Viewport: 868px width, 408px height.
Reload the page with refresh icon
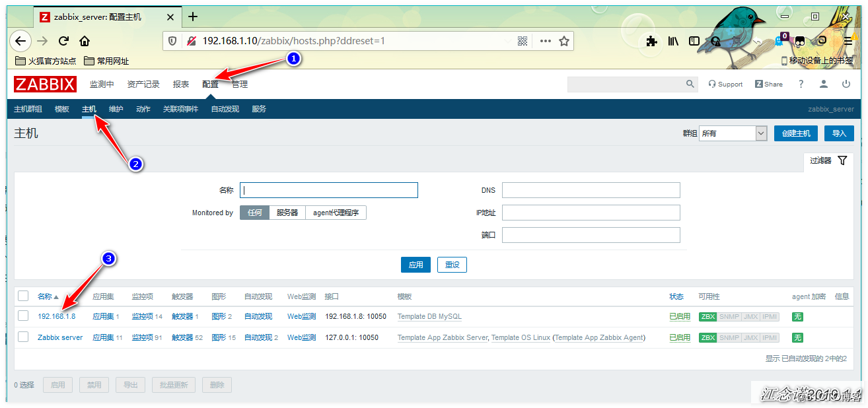pos(64,41)
